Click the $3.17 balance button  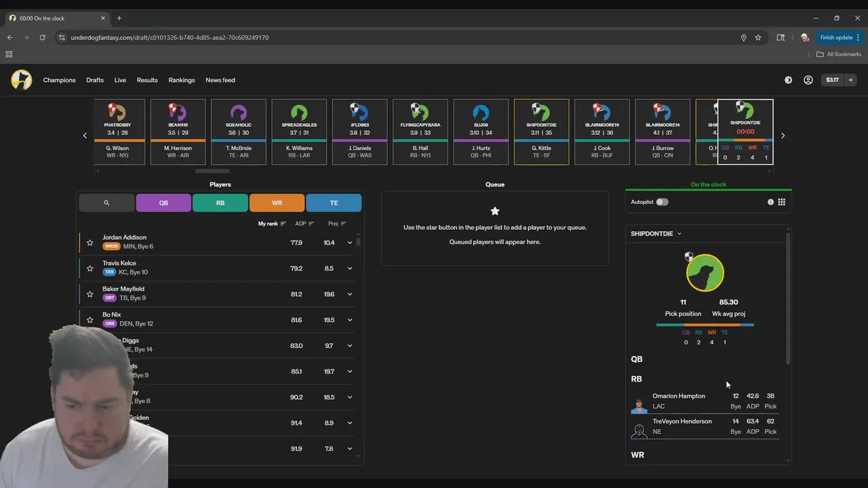[832, 80]
